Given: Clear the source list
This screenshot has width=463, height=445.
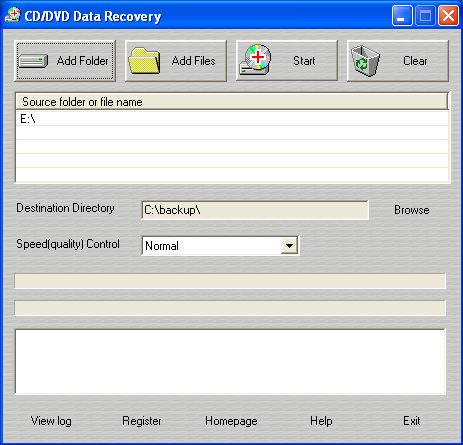Looking at the screenshot, I should (x=398, y=61).
